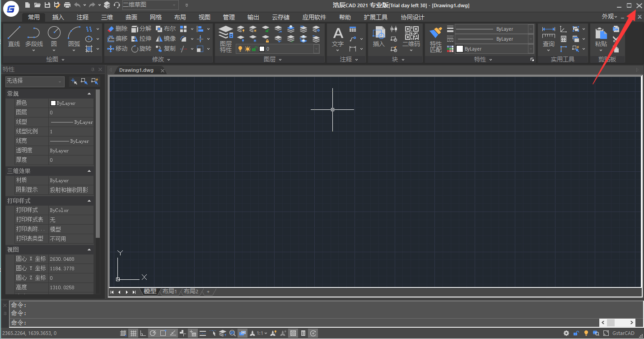
Task: Select the Line (直线) drawing tool
Action: [14, 36]
